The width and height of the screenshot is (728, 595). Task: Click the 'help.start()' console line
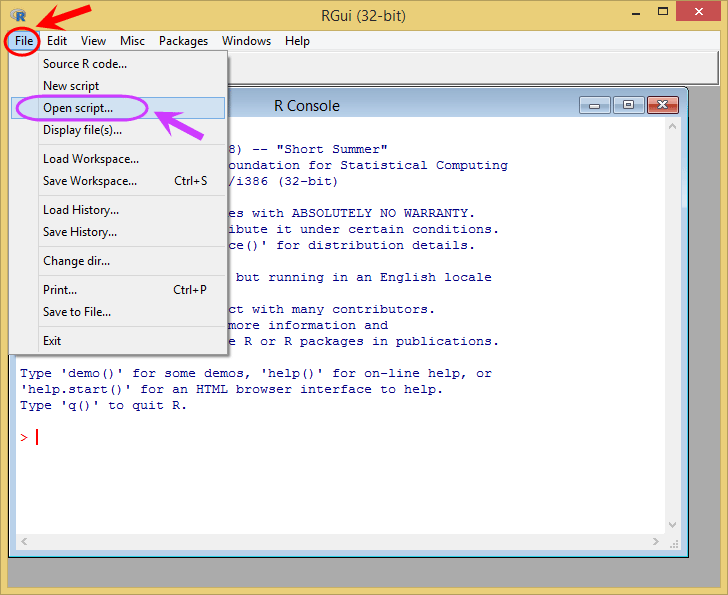pos(231,389)
